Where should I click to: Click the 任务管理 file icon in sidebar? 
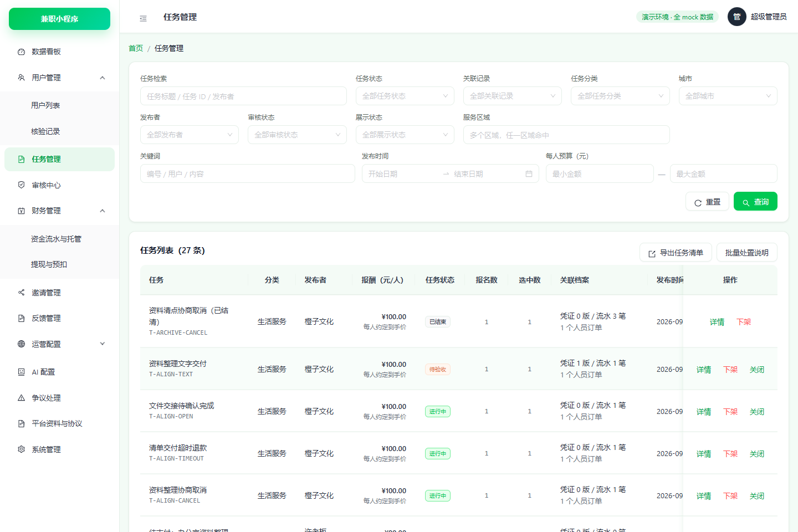[21, 159]
